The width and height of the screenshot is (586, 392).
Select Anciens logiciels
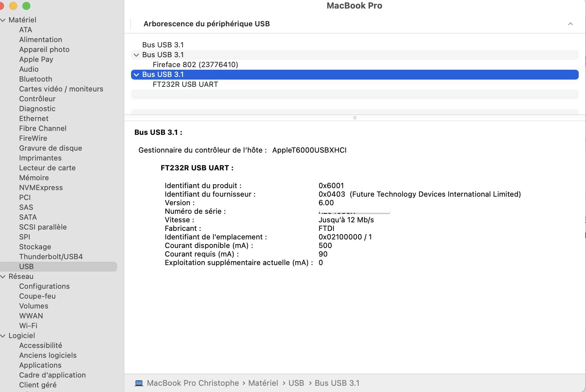[48, 355]
